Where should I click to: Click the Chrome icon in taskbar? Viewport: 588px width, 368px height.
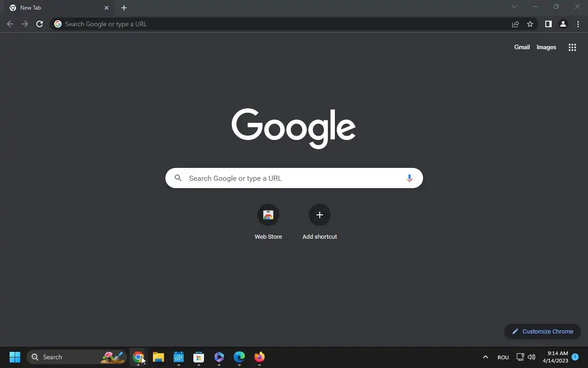(138, 357)
